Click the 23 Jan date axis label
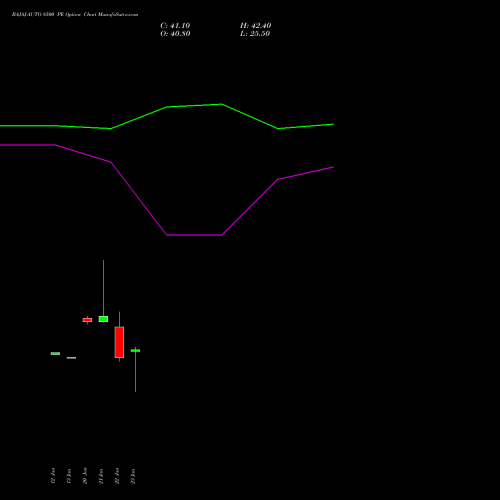The height and width of the screenshot is (500, 500). click(133, 476)
